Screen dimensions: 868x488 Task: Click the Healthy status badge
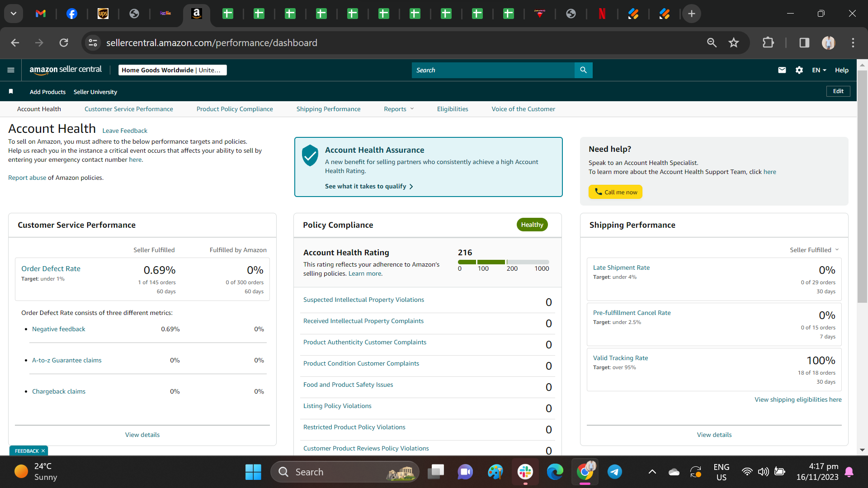(532, 225)
